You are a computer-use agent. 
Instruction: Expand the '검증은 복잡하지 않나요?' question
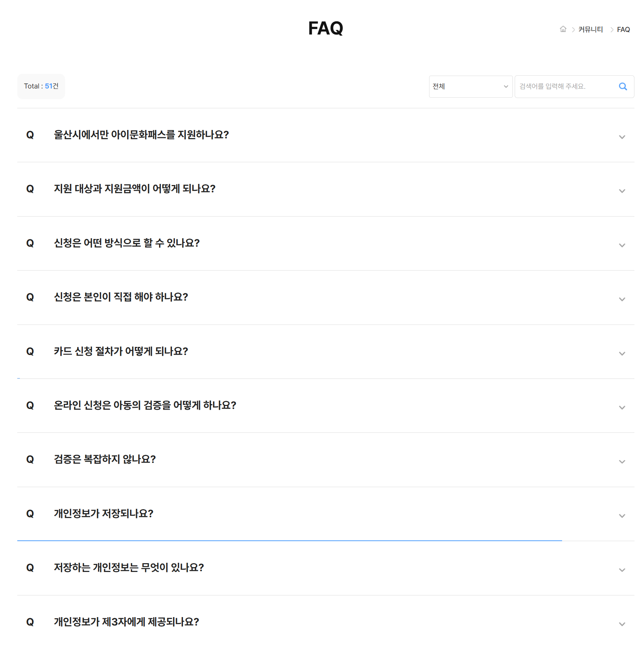[622, 462]
